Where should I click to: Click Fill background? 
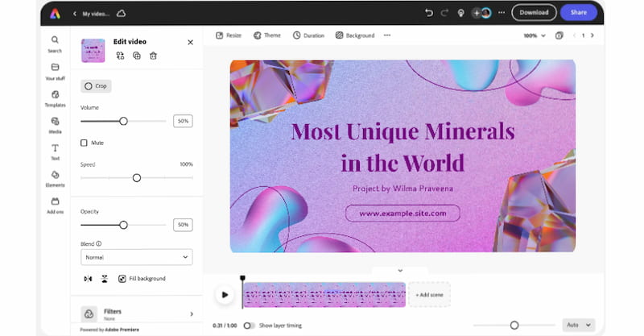point(142,279)
